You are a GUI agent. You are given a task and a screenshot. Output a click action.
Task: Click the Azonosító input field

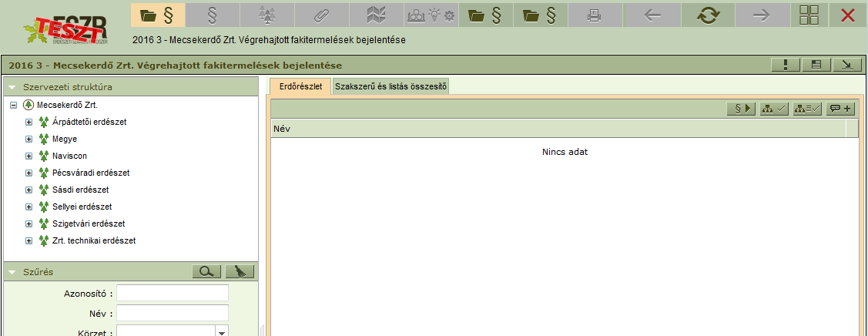pyautogui.click(x=173, y=293)
